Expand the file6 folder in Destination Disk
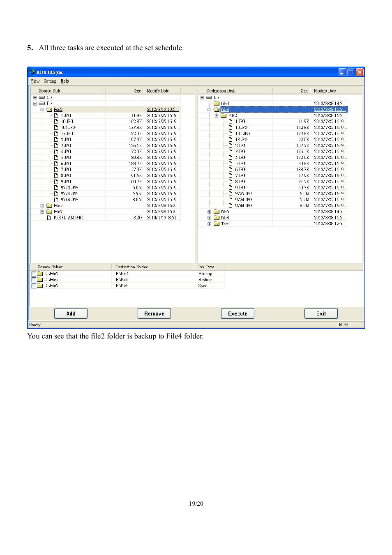 pyautogui.click(x=209, y=212)
